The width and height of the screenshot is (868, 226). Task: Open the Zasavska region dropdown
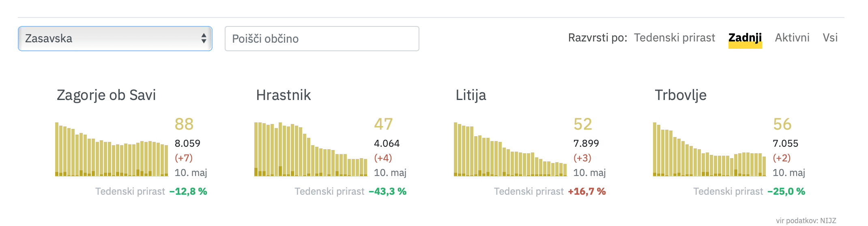click(x=115, y=39)
